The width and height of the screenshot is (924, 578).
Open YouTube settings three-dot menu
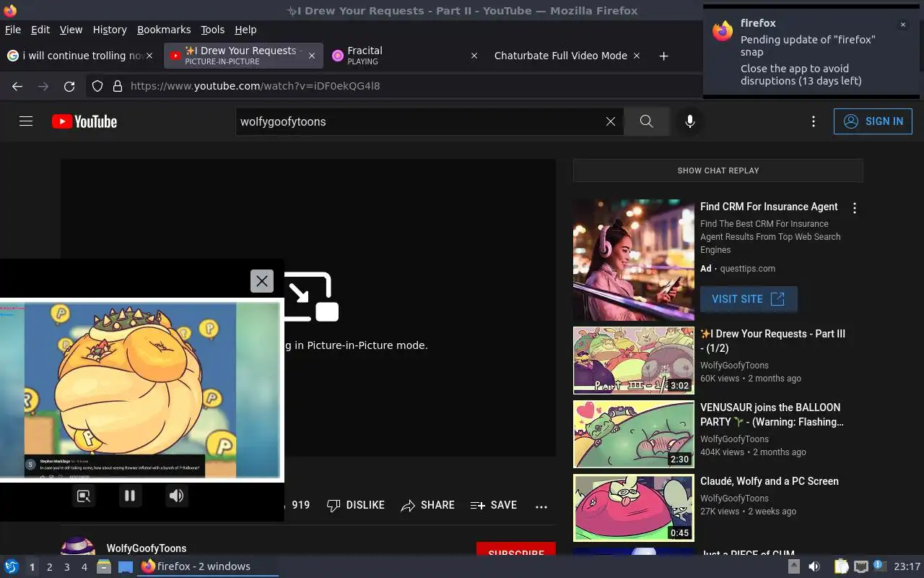[814, 121]
